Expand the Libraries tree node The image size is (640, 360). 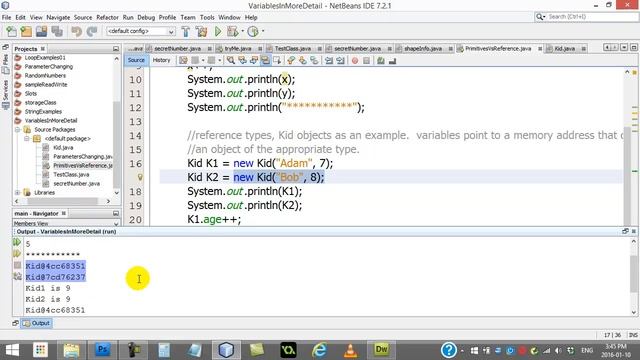pyautogui.click(x=18, y=193)
